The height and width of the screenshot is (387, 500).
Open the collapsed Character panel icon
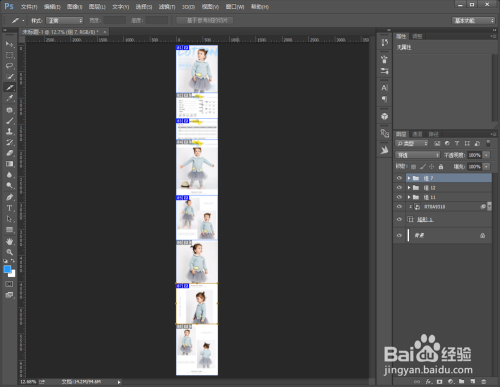[x=384, y=88]
